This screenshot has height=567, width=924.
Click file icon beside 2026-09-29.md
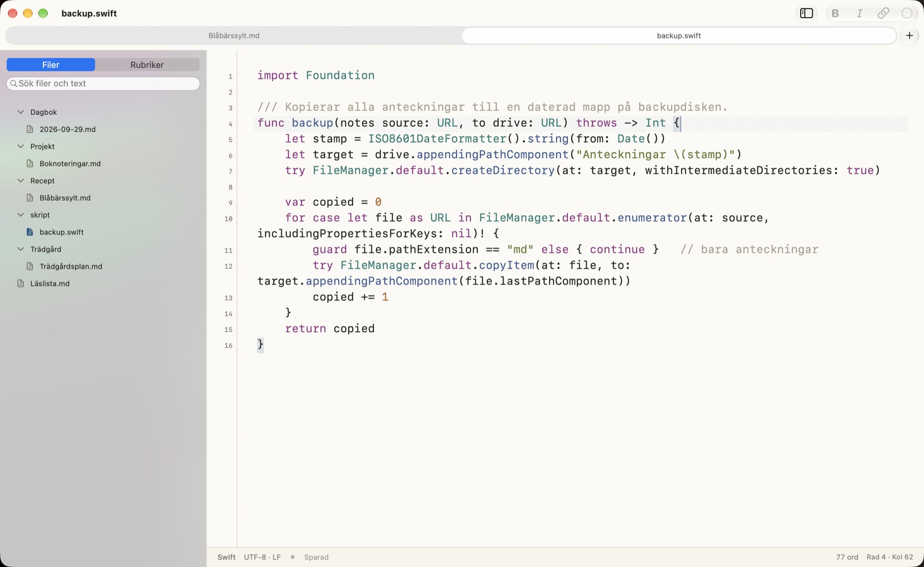pos(30,129)
